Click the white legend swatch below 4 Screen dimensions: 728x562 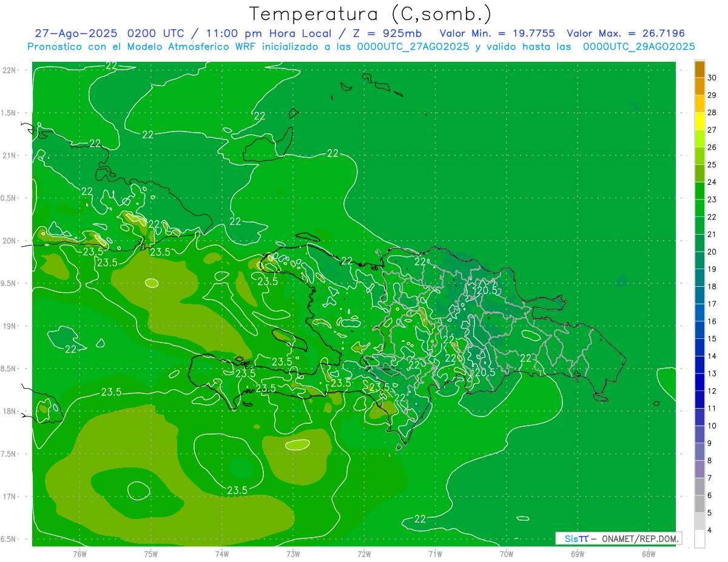(699, 540)
